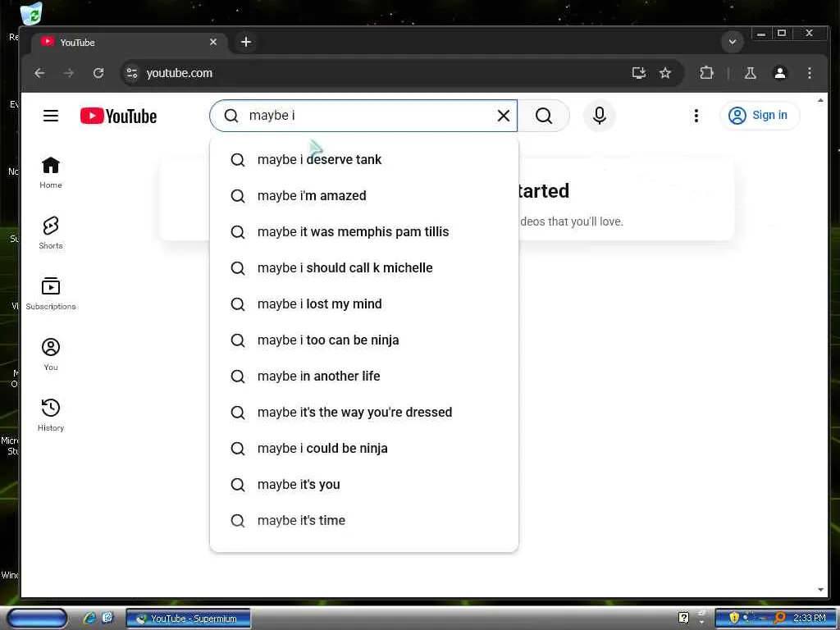Start voice search with the microphone icon
Image resolution: width=840 pixels, height=630 pixels.
pos(600,116)
